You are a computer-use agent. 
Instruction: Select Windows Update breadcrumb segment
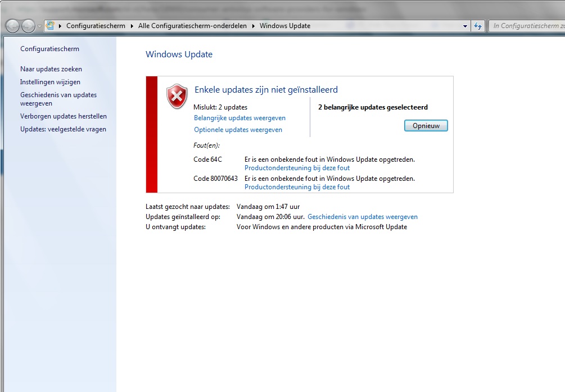tap(285, 26)
